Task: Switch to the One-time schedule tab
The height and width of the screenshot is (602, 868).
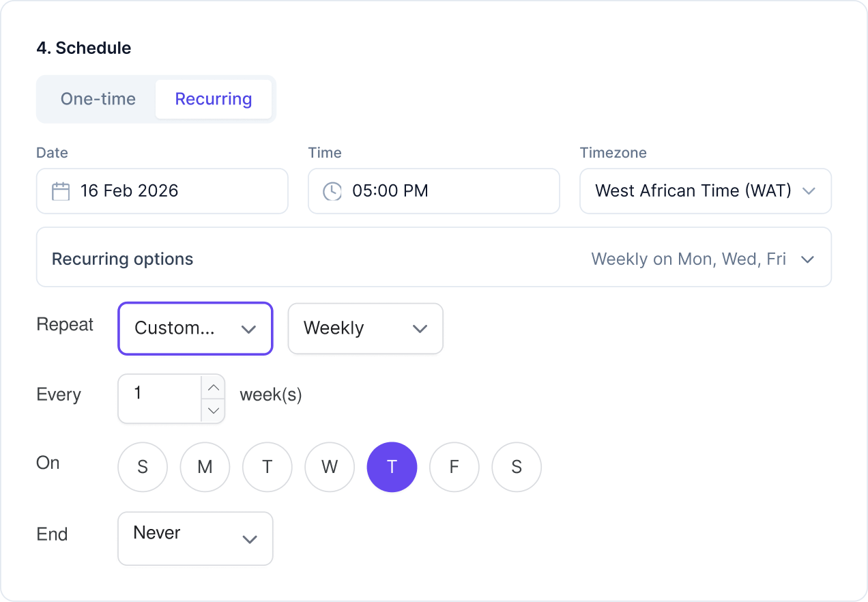Action: tap(98, 99)
